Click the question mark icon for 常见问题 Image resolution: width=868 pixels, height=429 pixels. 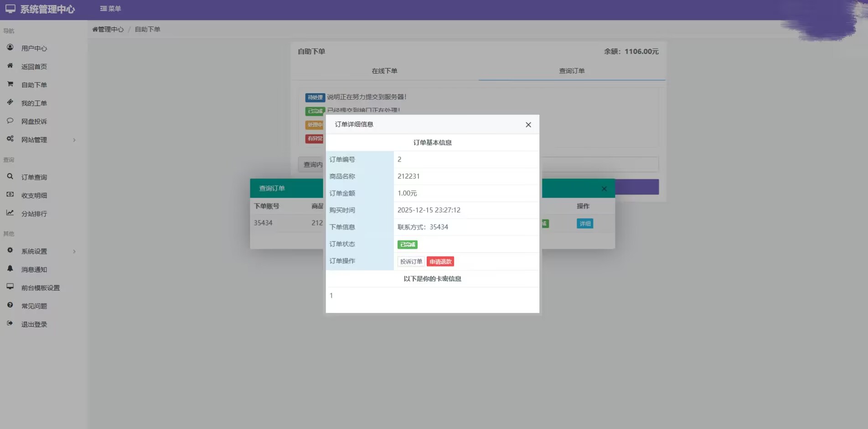click(x=10, y=305)
